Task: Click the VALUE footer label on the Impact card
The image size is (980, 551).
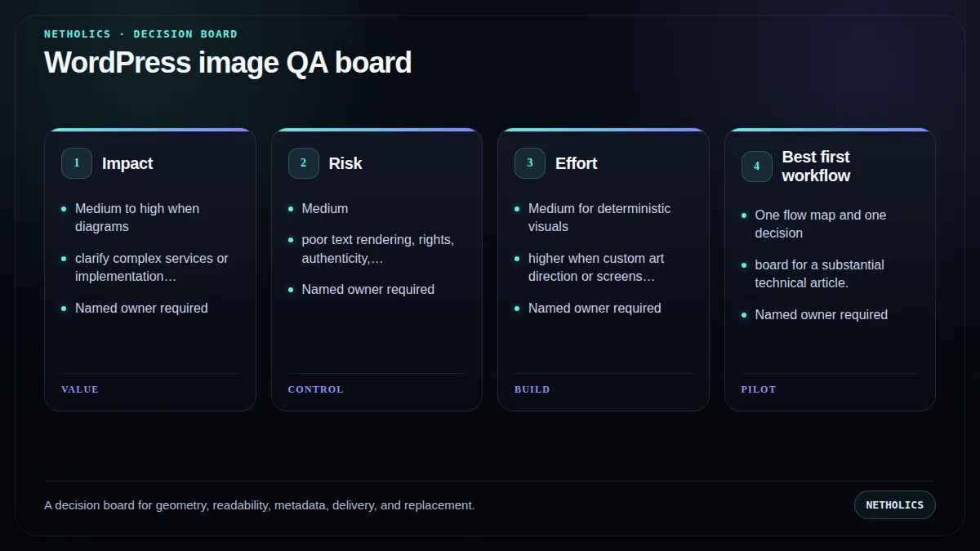Action: [80, 389]
